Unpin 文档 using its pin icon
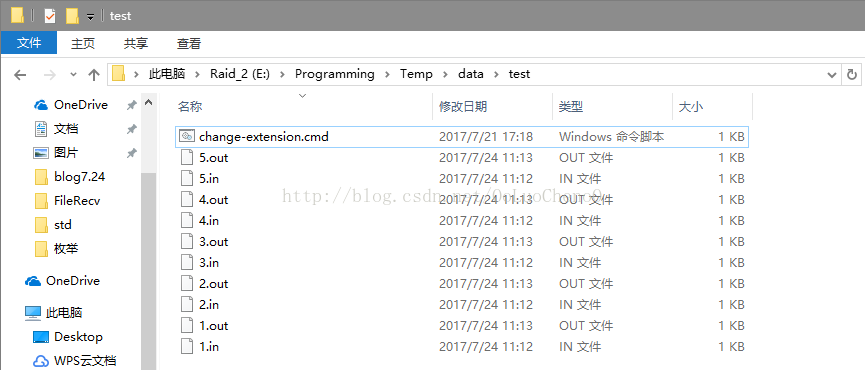 click(131, 129)
